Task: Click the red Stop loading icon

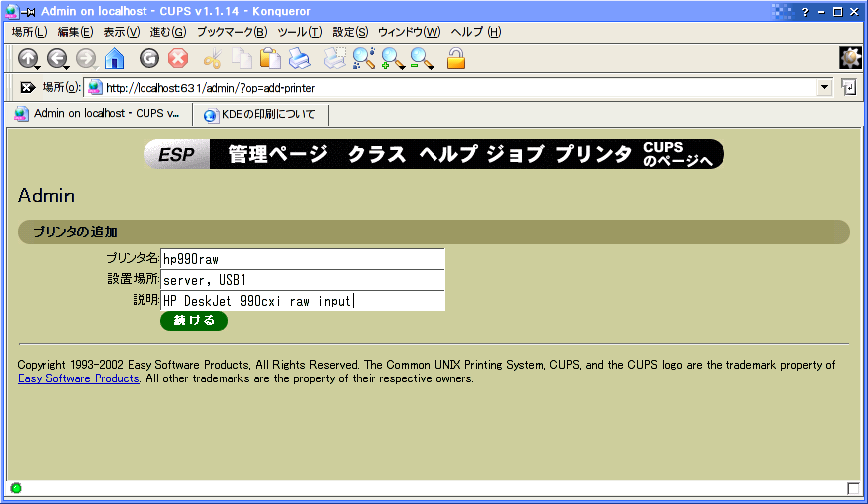Action: pos(178,58)
